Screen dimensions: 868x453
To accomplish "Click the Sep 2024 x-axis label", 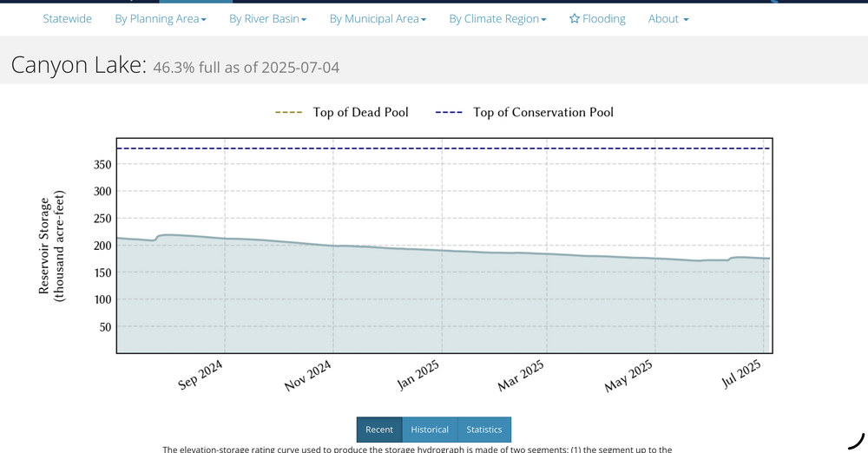I will tap(201, 376).
